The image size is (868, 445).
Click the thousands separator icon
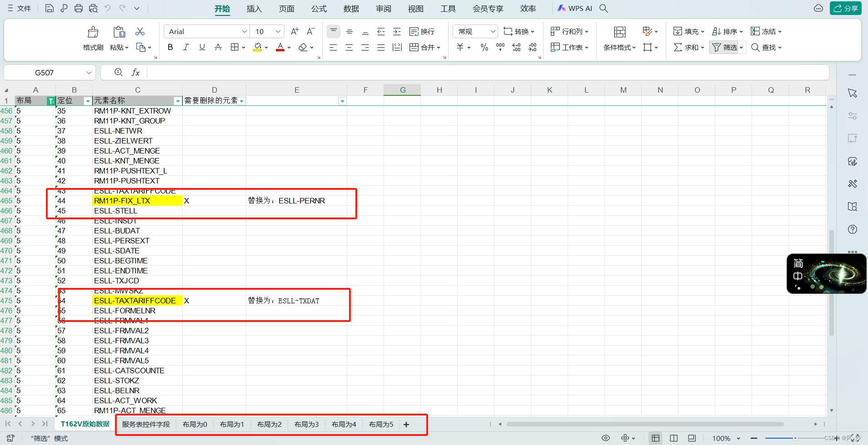click(500, 47)
